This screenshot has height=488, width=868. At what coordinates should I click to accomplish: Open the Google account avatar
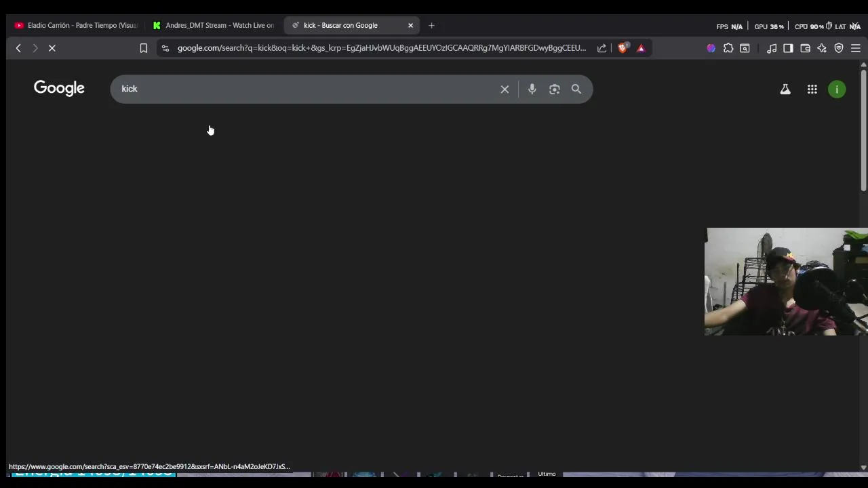click(837, 89)
